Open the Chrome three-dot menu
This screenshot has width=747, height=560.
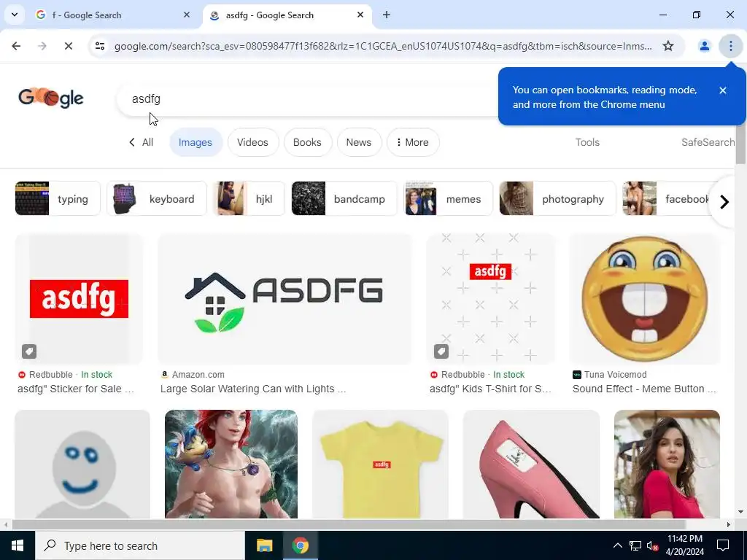click(x=730, y=46)
